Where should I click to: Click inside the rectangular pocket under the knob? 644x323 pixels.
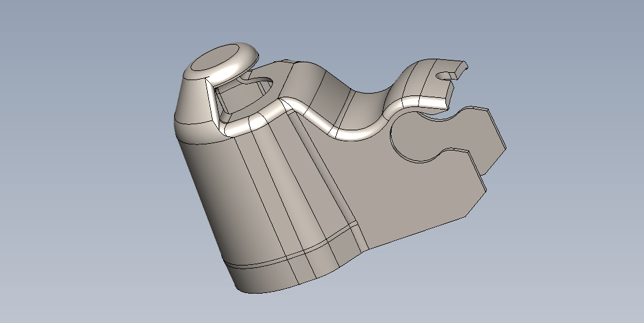(231, 97)
